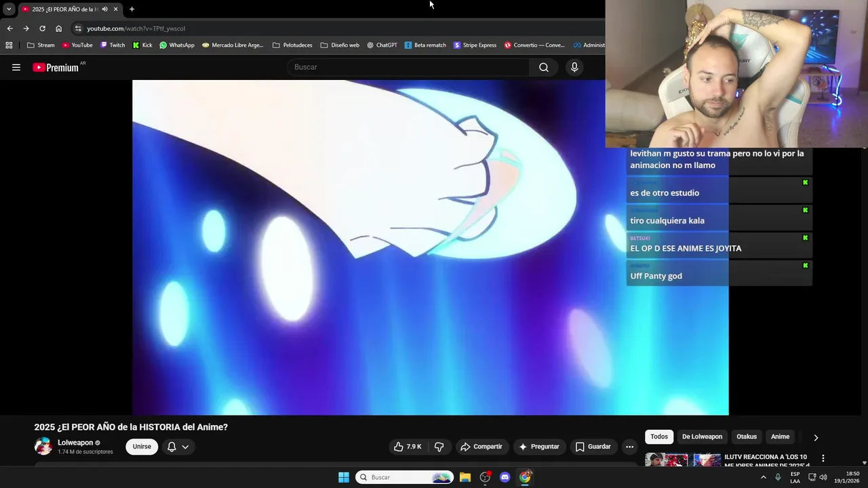Expand the Pelotudeces bookmarks folder
The image size is (868, 488).
pos(292,45)
